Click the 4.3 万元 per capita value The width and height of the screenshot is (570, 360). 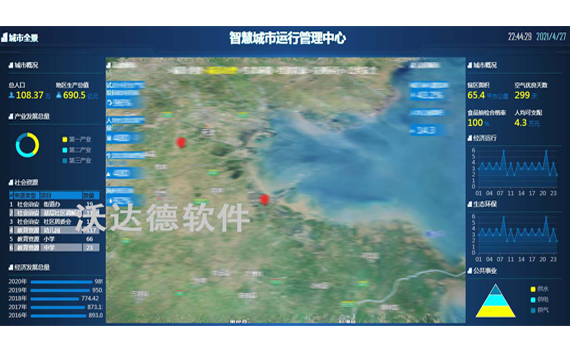point(527,123)
